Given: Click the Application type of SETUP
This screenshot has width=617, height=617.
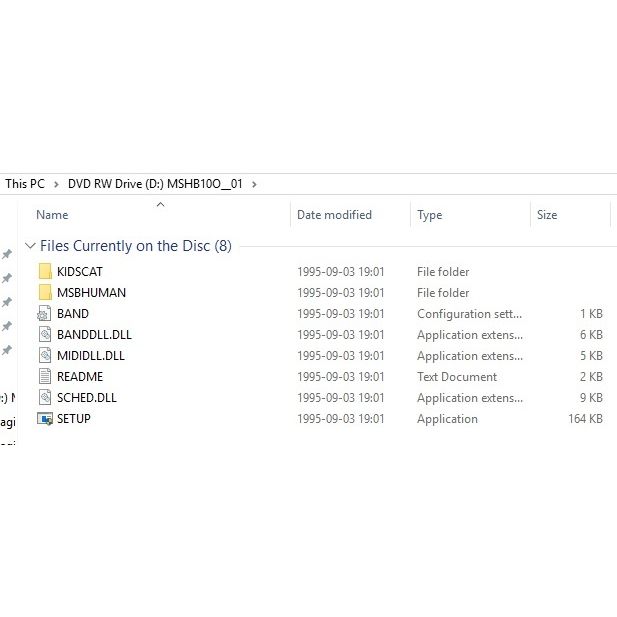Looking at the screenshot, I should [447, 419].
